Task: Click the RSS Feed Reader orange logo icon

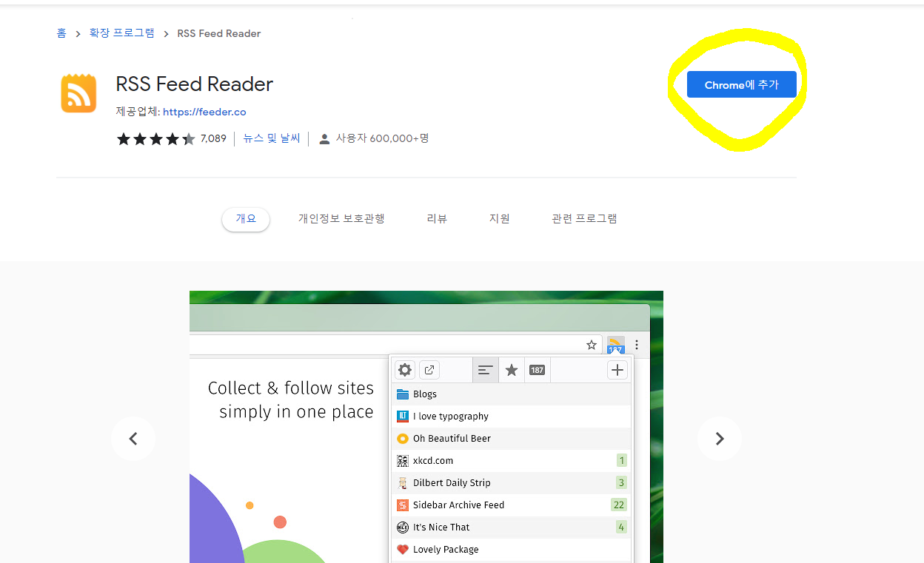Action: 78,93
